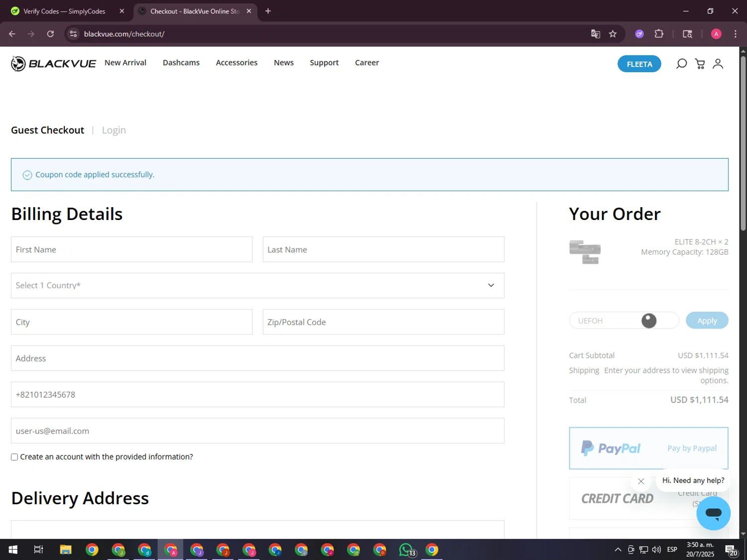This screenshot has width=747, height=560.
Task: Switch to the Verify Codes SimplyCodes tab
Action: pos(65,11)
